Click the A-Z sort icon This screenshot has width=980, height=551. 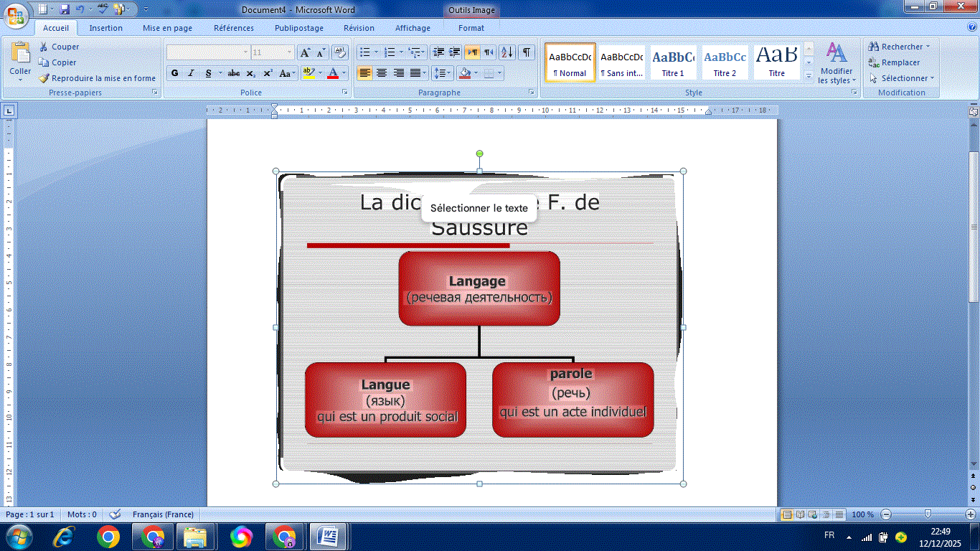(507, 52)
